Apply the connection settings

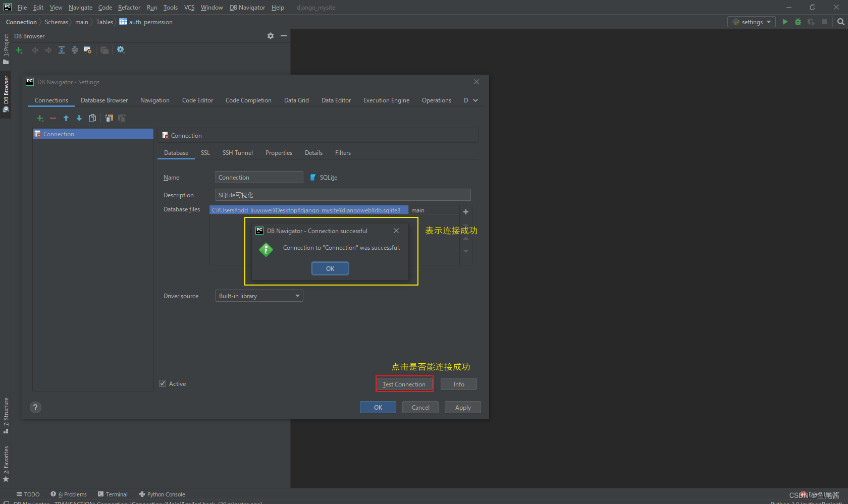click(x=463, y=407)
